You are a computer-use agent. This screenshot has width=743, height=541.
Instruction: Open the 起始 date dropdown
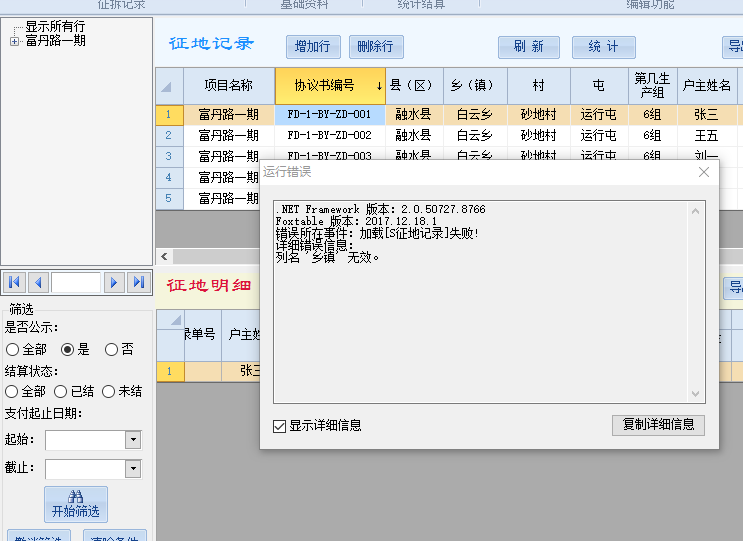132,440
